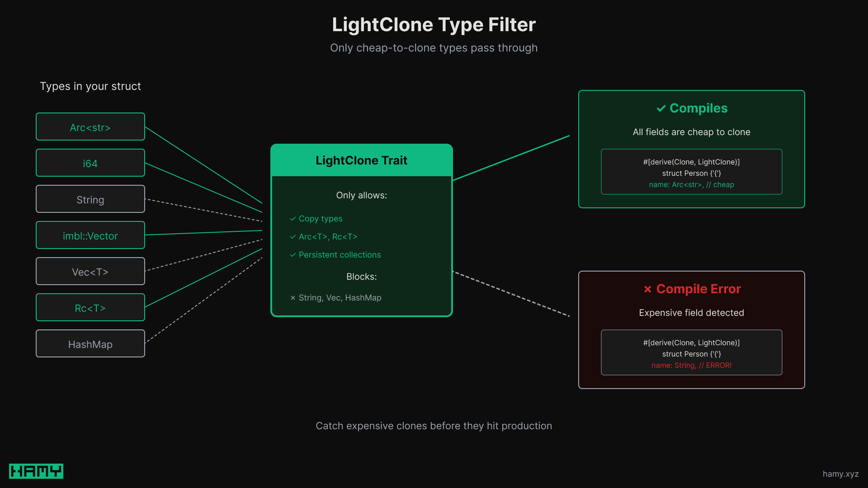Viewport: 868px width, 488px height.
Task: Click the X icon beside String, Vec, HashMap
Action: point(292,298)
